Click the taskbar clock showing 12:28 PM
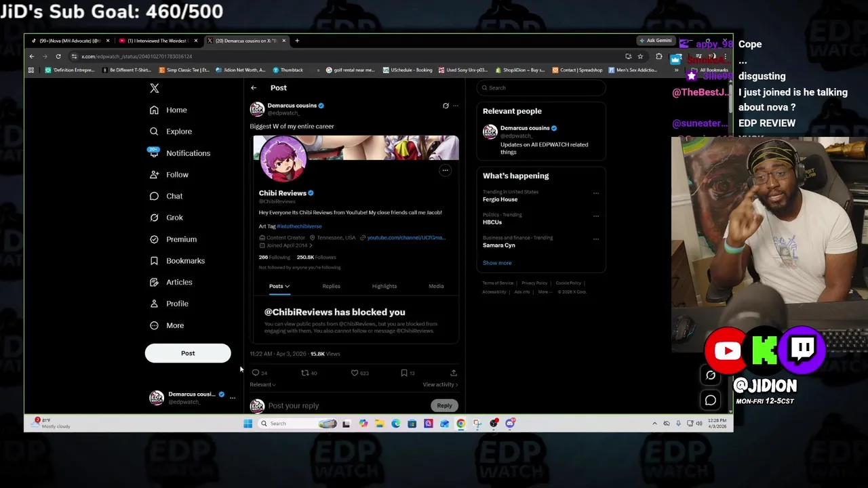Screen dimensions: 868x488 717,424
